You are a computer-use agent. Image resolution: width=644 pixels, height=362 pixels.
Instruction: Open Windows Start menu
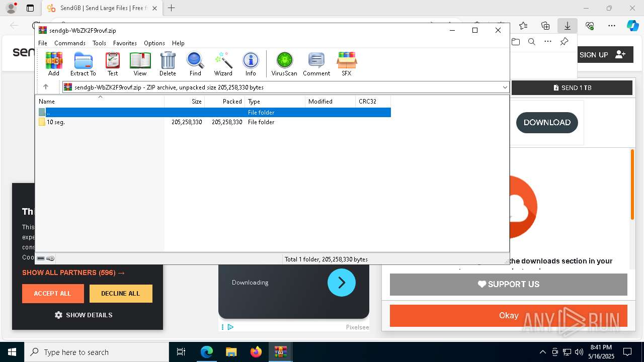click(x=12, y=352)
